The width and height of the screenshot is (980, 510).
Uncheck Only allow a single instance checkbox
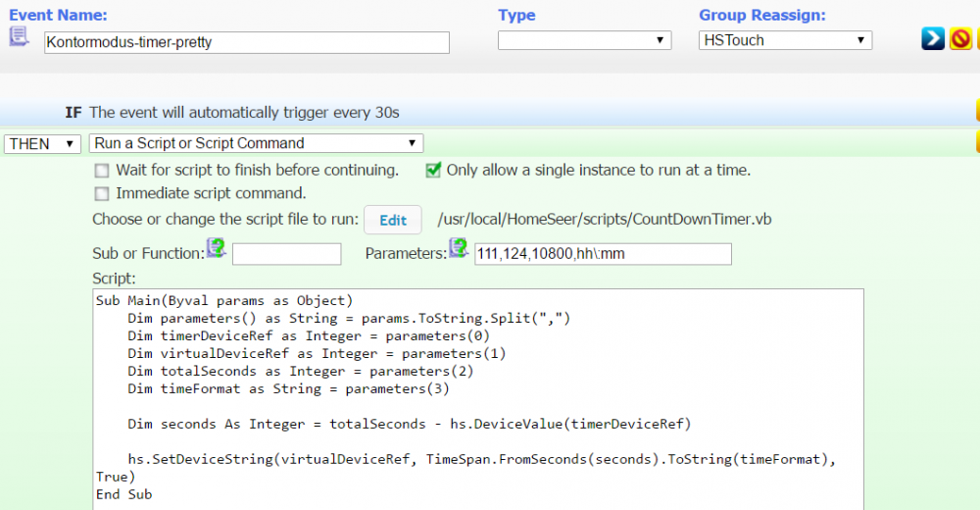point(433,170)
